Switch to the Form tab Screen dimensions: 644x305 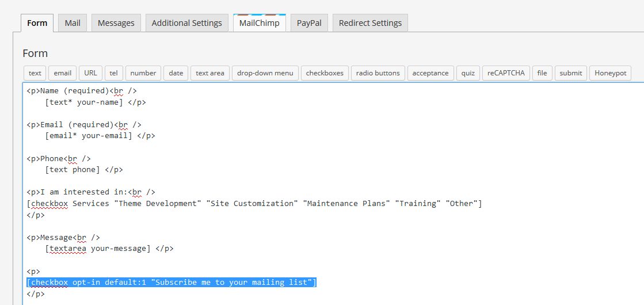tap(37, 23)
